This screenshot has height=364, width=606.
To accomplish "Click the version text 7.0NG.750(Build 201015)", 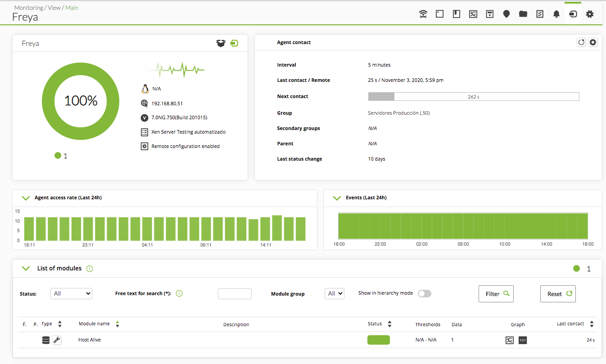I will (179, 117).
